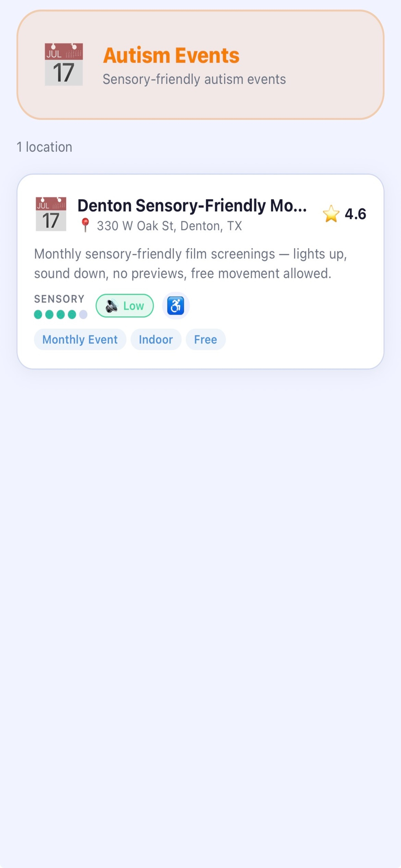401x868 pixels.
Task: Tap the empty fifth sensory dot
Action: [x=83, y=315]
